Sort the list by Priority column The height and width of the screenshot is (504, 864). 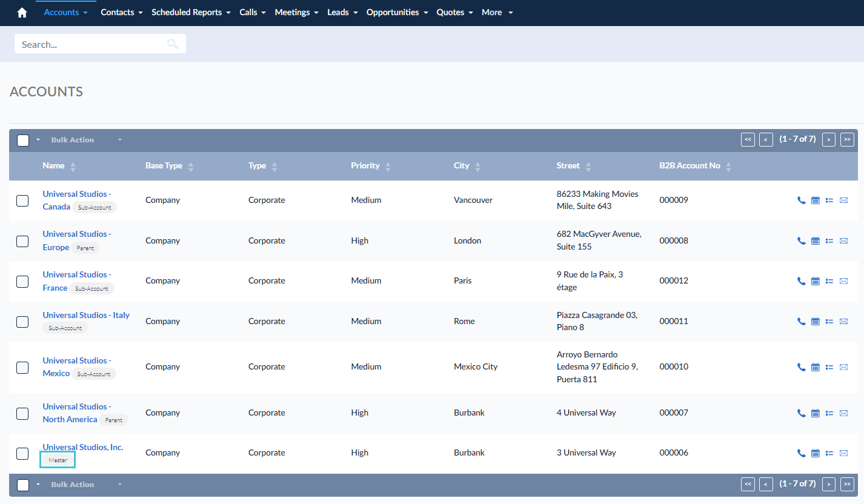(x=371, y=166)
